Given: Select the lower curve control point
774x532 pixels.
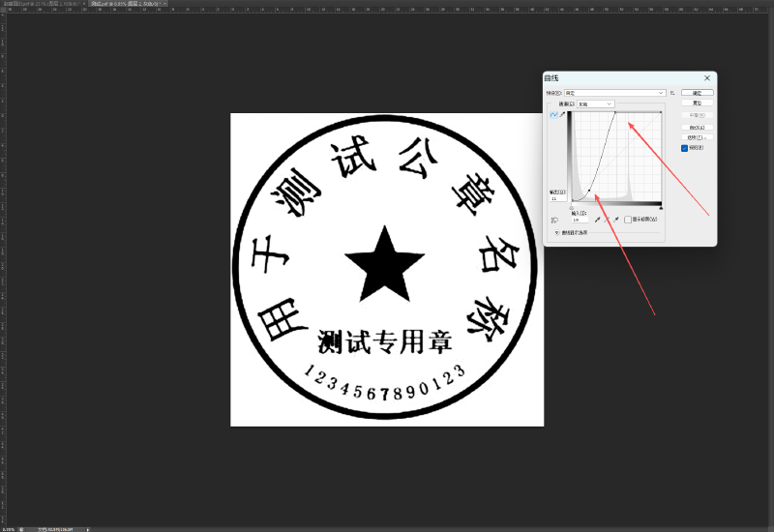Looking at the screenshot, I should pos(589,190).
